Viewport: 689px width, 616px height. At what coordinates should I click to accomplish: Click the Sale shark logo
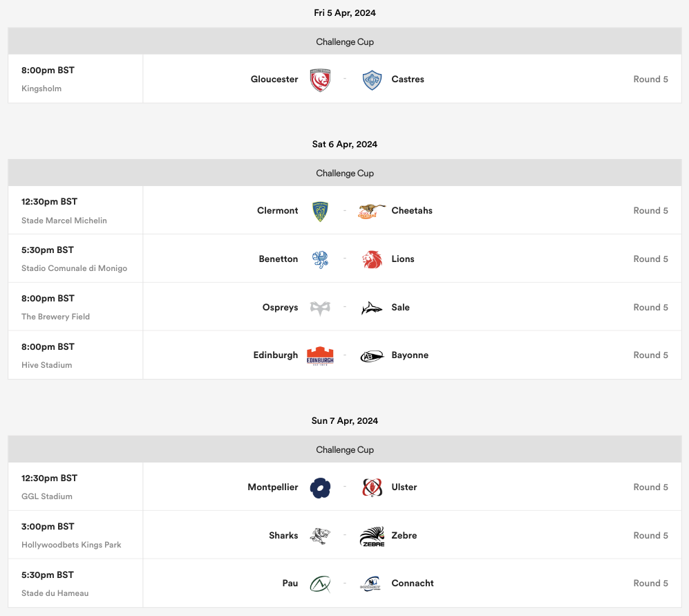click(x=372, y=308)
